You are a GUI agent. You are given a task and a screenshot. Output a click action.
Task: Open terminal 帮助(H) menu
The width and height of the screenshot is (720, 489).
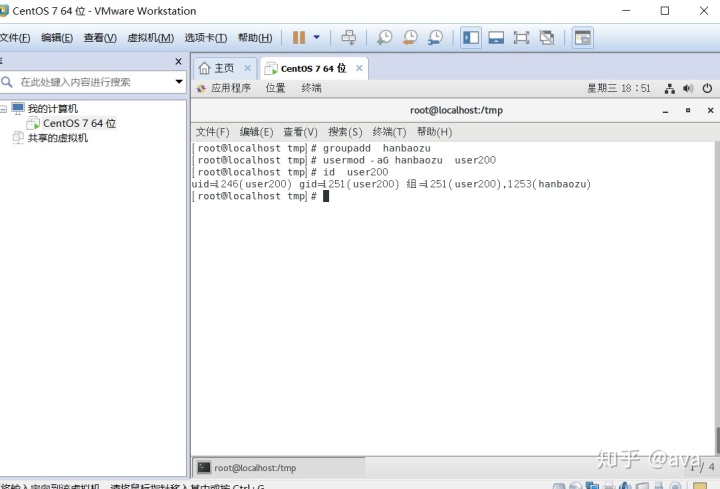point(434,132)
